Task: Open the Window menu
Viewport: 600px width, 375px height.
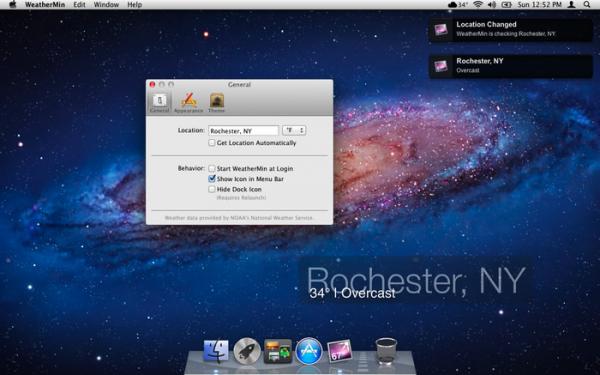Action: coord(106,5)
